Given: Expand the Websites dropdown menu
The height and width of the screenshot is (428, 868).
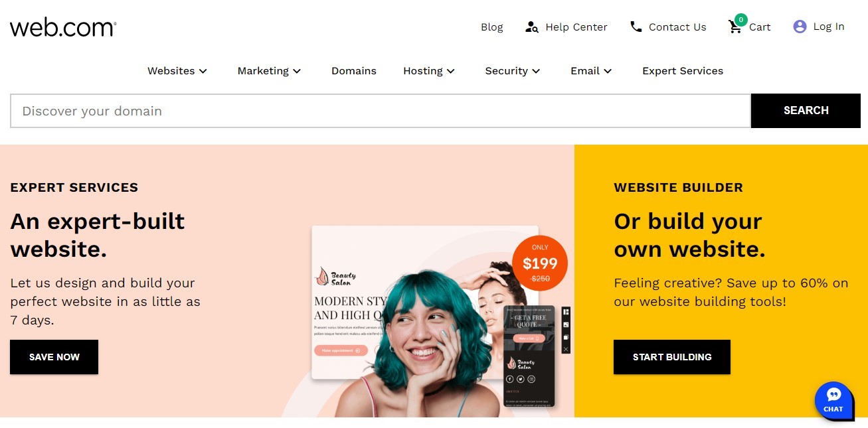Looking at the screenshot, I should click(x=177, y=71).
